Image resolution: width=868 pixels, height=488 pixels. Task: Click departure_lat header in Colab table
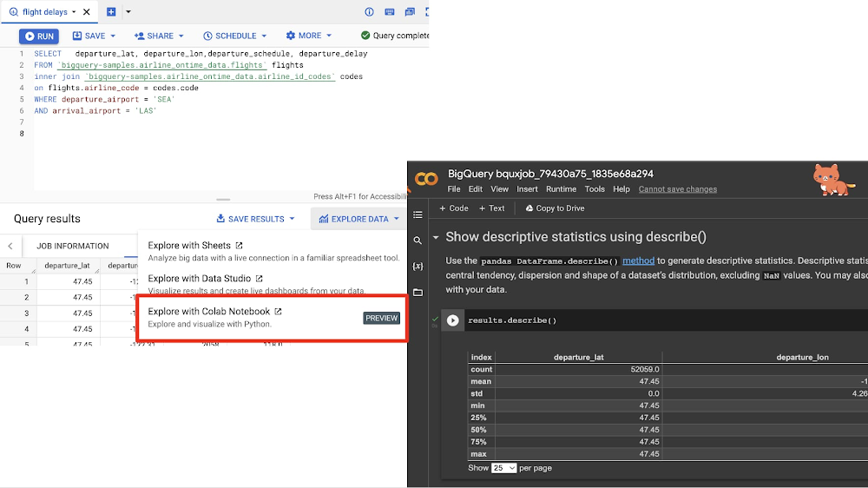coord(578,357)
